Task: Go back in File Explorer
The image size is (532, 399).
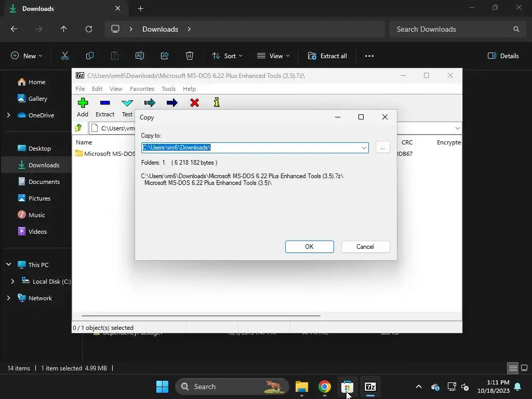Action: coord(14,29)
